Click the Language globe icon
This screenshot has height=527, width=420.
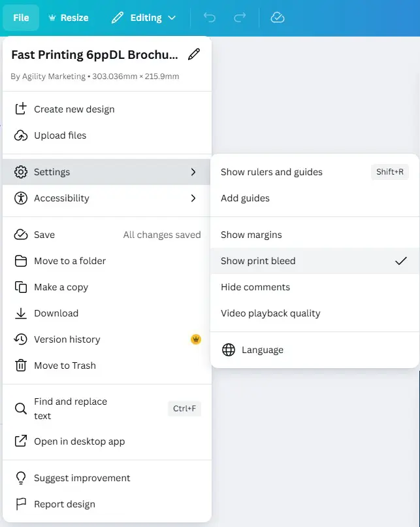click(x=229, y=350)
